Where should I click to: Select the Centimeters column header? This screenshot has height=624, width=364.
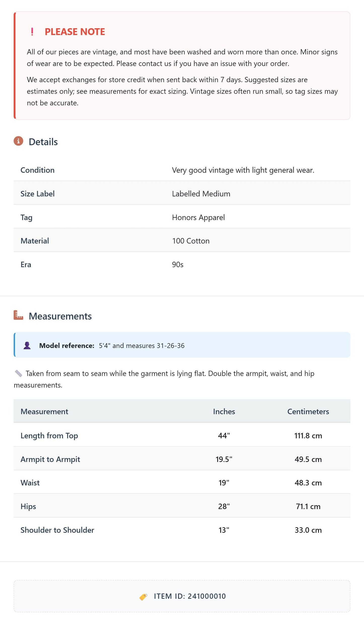pos(308,411)
